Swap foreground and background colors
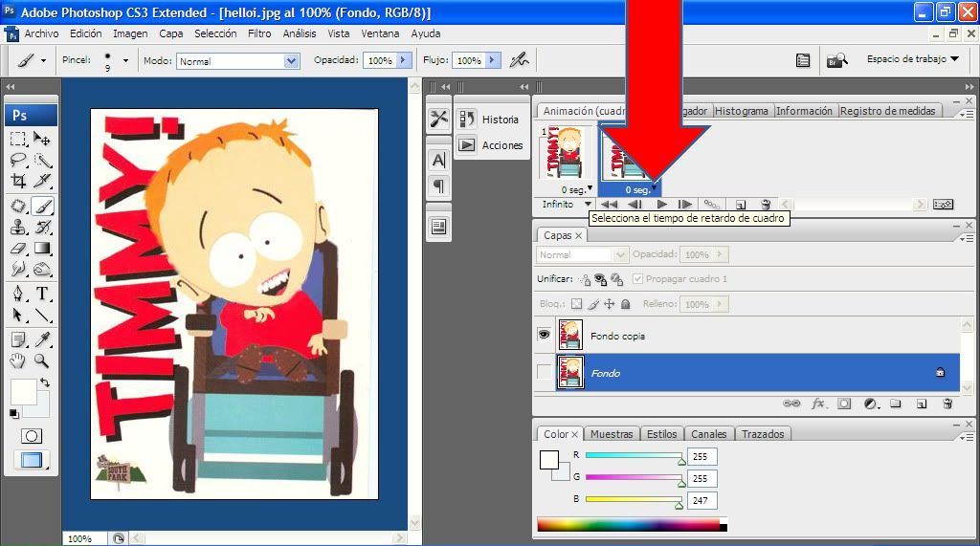980x546 pixels. click(x=45, y=382)
